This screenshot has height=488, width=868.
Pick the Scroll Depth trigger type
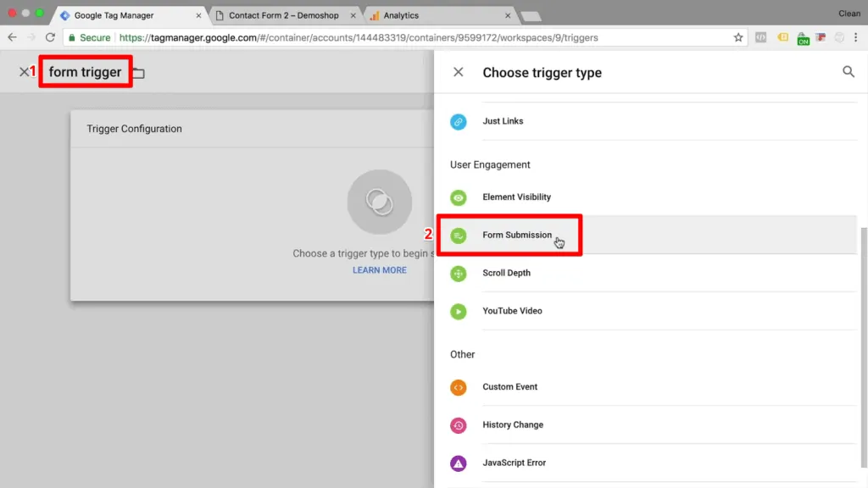click(x=507, y=273)
